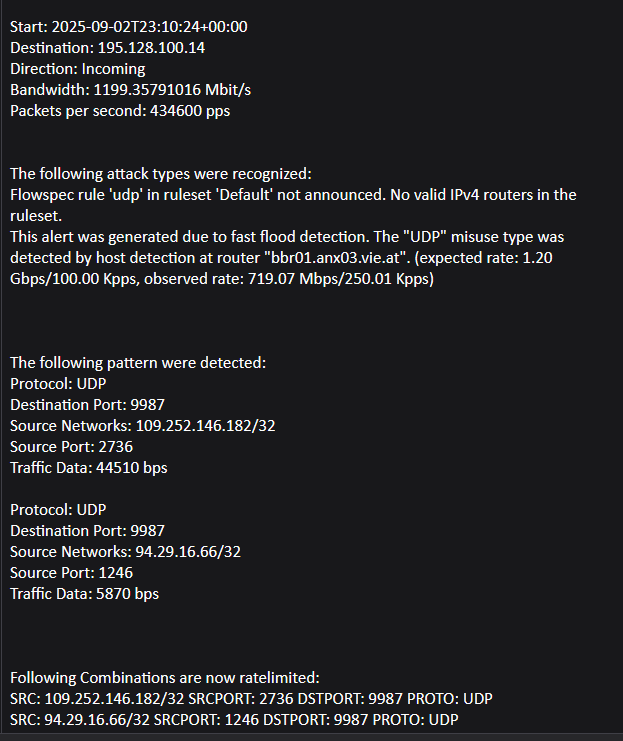The width and height of the screenshot is (623, 741).
Task: Click the 'Combinations are now ratelimited' heading
Action: point(164,678)
